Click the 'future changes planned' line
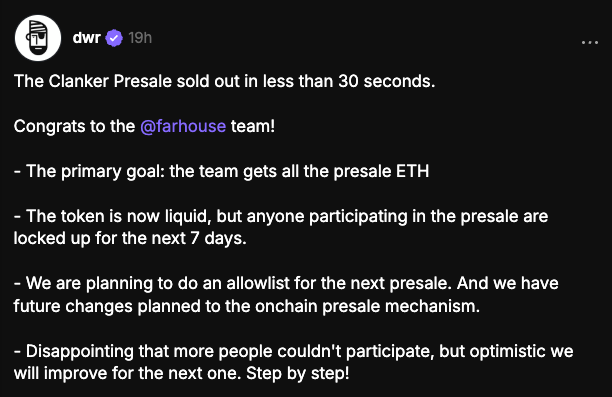 (247, 306)
